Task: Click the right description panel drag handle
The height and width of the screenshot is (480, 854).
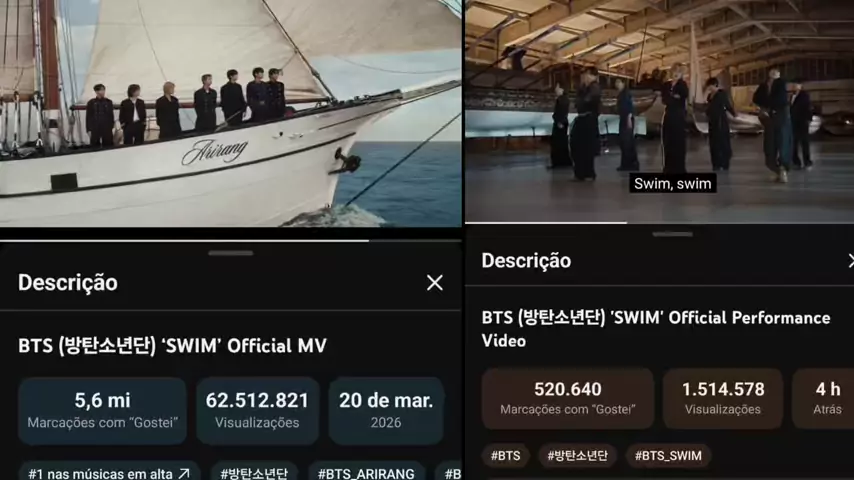Action: click(x=673, y=234)
